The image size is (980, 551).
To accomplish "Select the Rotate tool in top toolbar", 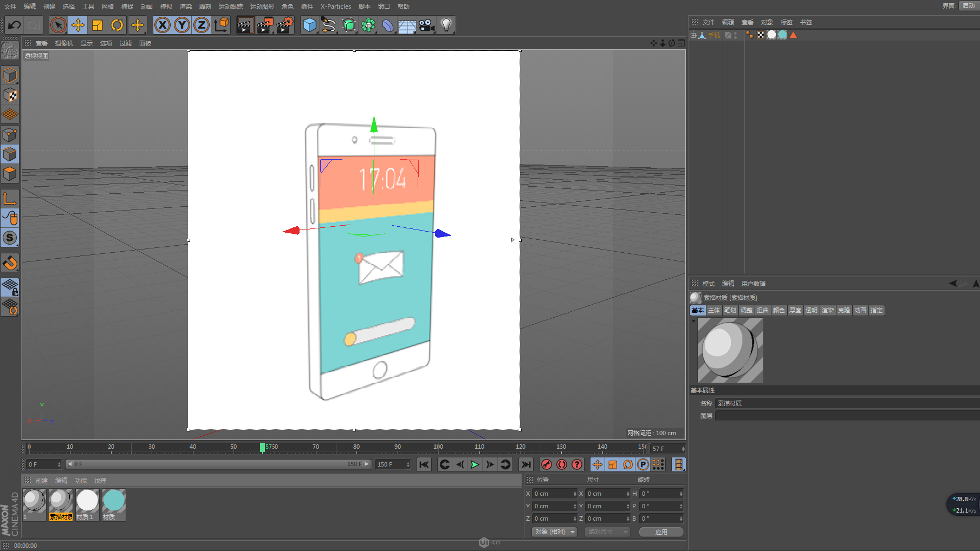I will click(x=117, y=25).
